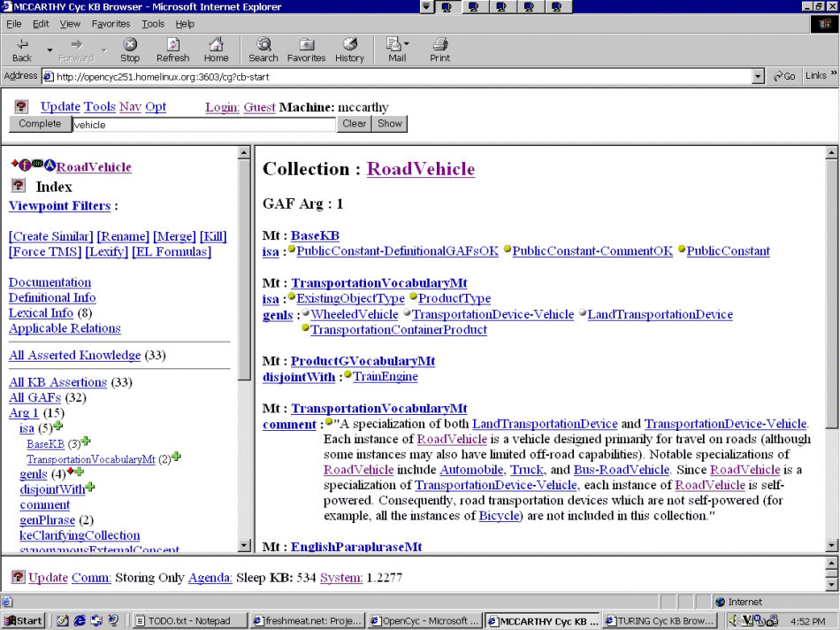Screen dimensions: 840x630
Task: Open help icon next to Index heading
Action: (18, 186)
